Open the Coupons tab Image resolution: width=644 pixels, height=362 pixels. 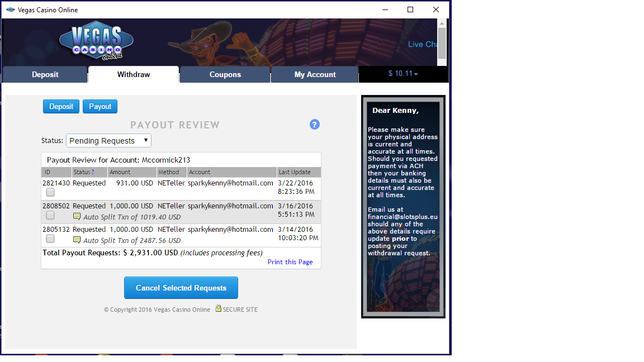(225, 75)
